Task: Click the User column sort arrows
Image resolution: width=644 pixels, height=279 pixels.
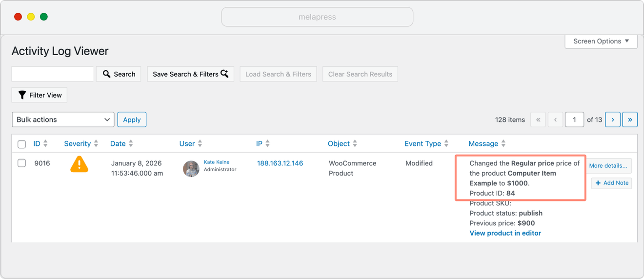Action: pos(200,143)
